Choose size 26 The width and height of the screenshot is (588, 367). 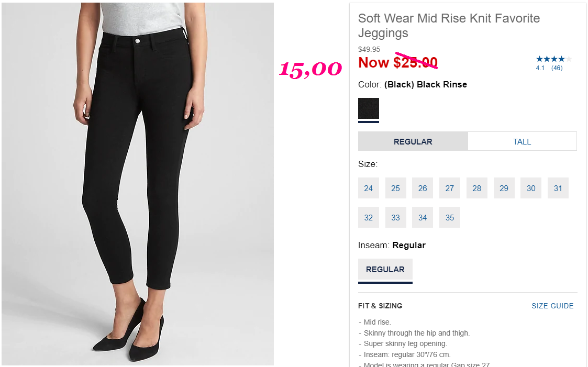(x=423, y=188)
